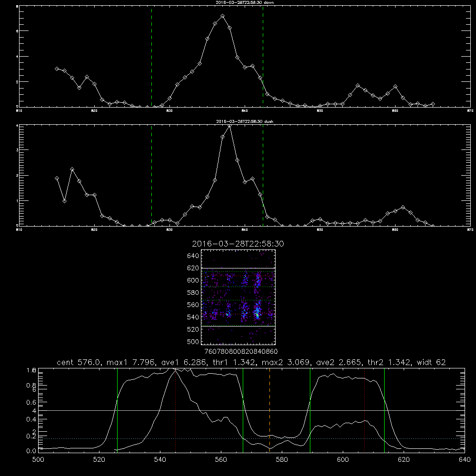The height and width of the screenshot is (476, 476).
Task: Click the 640 label on heat map y-axis
Action: point(193,256)
